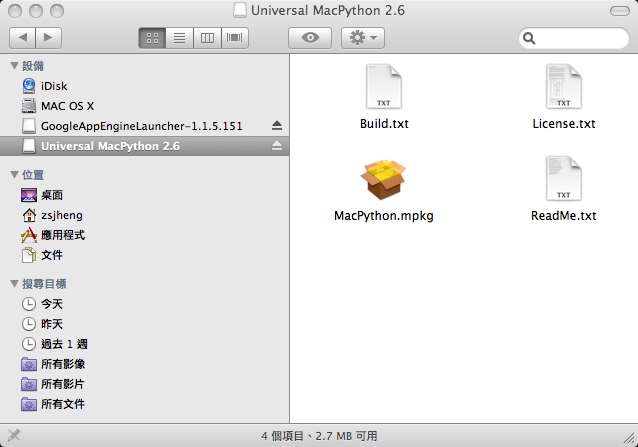This screenshot has height=447, width=638.
Task: Click the crossed pencil icon in status bar
Action: point(14,435)
